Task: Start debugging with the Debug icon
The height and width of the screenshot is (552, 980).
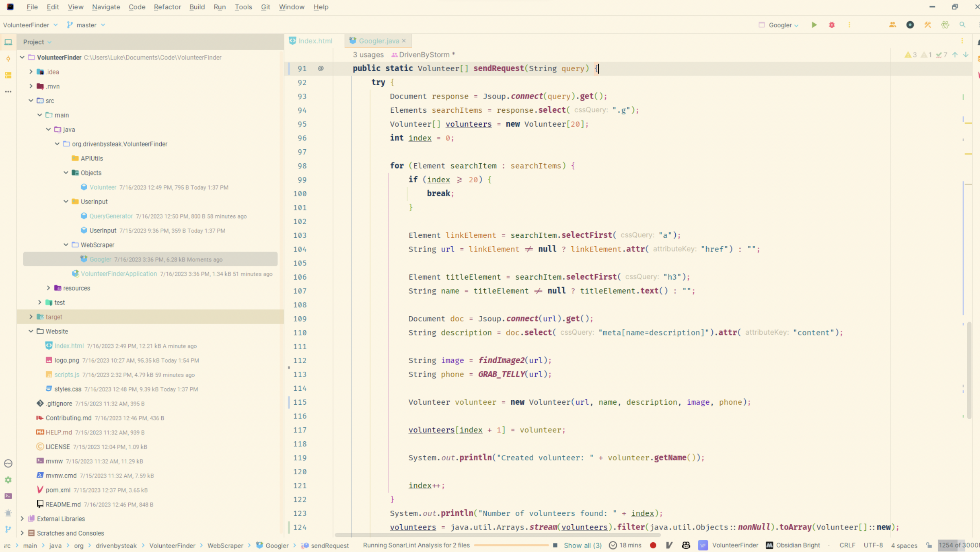Action: (x=832, y=25)
